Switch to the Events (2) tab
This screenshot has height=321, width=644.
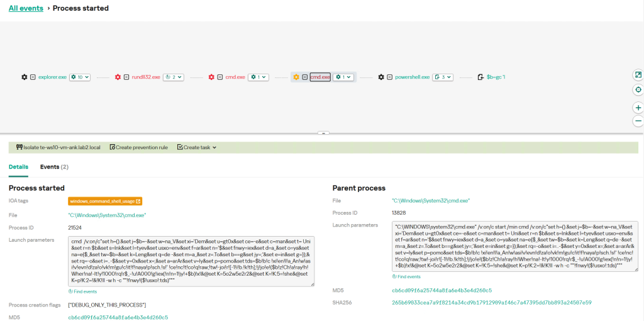pyautogui.click(x=54, y=167)
